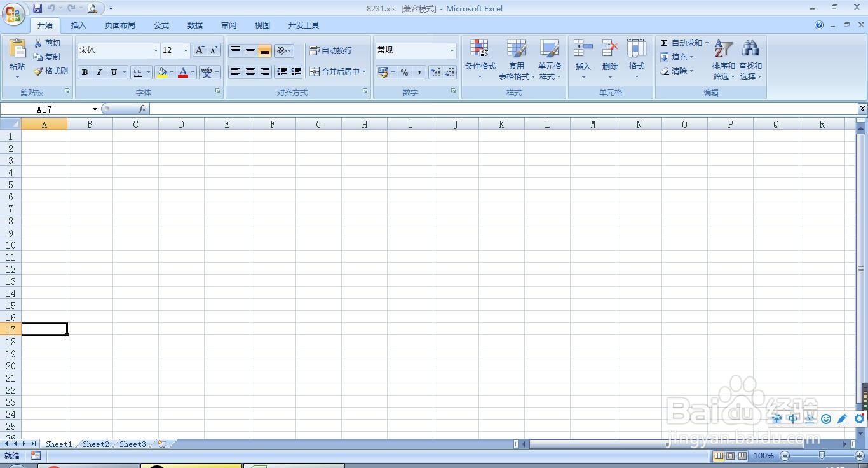Decrease font size with the small A

[214, 50]
